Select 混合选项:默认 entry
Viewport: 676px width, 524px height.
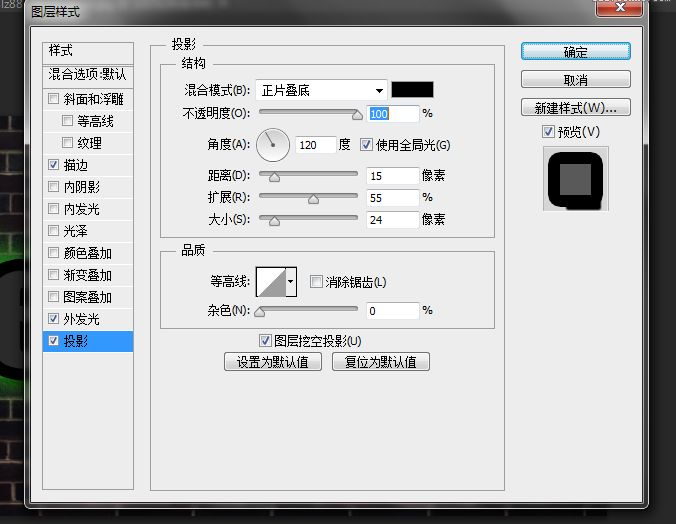point(88,75)
